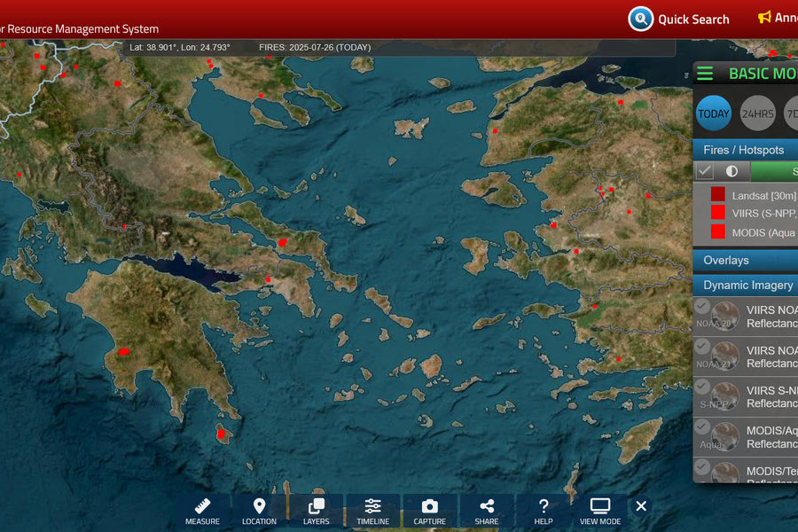The width and height of the screenshot is (798, 532).
Task: Click the fire hotspot in southwestern Peloponnese
Action: [x=123, y=351]
